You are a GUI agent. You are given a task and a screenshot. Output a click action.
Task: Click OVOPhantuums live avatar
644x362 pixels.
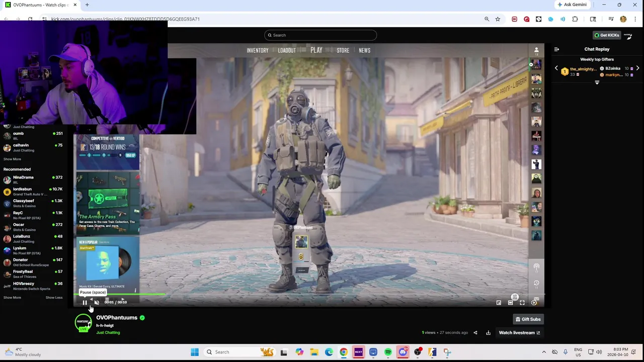coord(84,323)
